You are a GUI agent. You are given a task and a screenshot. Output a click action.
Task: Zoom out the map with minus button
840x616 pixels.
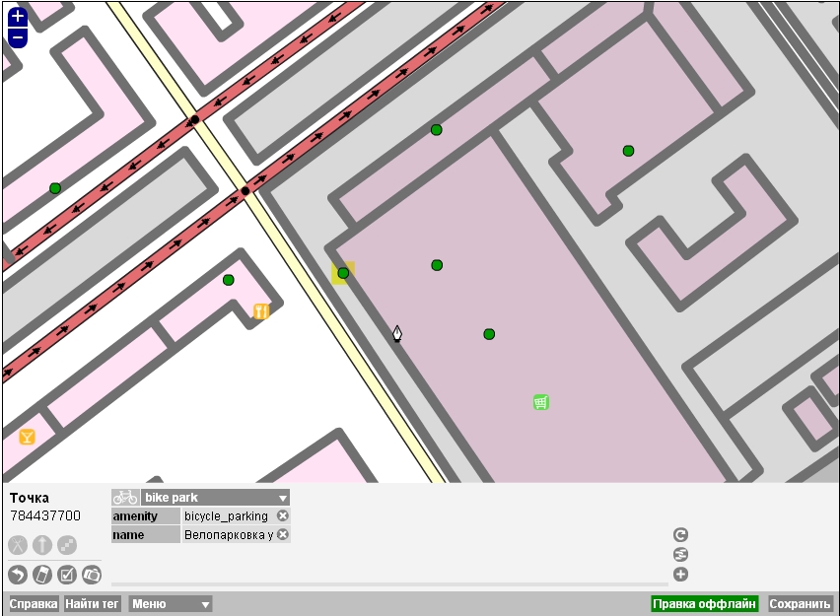[x=17, y=38]
